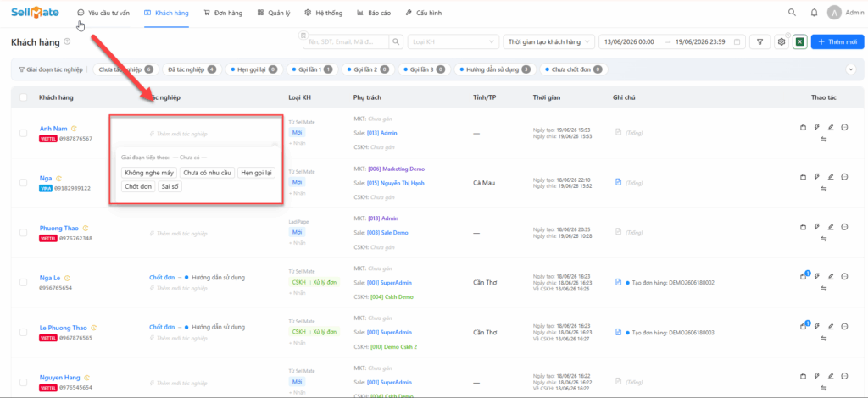Open the advanced filter funnel button
The height and width of the screenshot is (398, 868).
pyautogui.click(x=759, y=41)
